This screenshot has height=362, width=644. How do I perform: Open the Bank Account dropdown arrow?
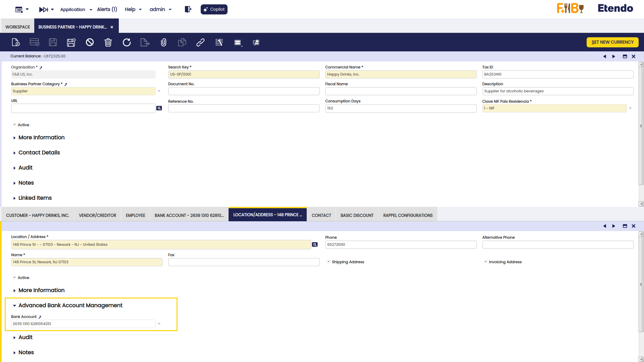pos(159,324)
